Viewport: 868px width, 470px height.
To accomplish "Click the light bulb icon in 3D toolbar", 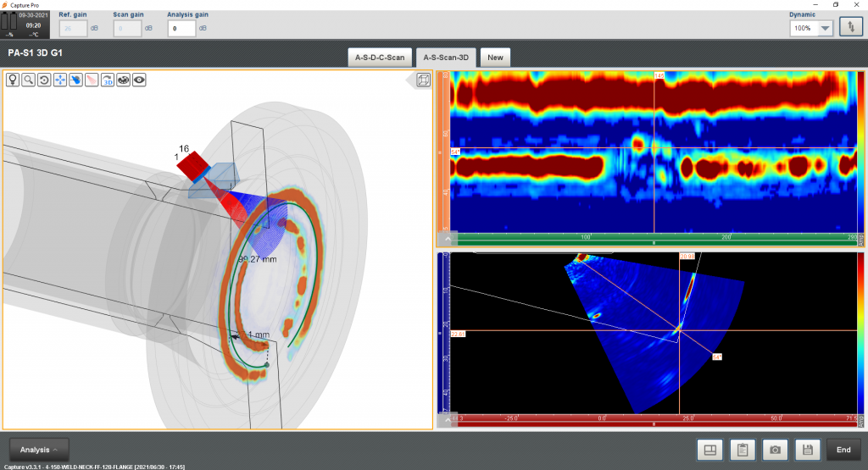I will pyautogui.click(x=13, y=80).
